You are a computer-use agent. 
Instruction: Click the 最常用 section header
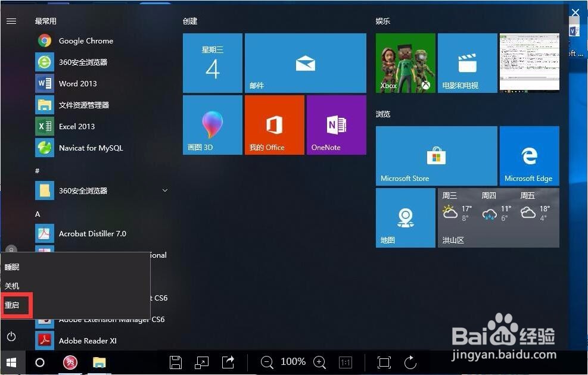click(x=46, y=21)
